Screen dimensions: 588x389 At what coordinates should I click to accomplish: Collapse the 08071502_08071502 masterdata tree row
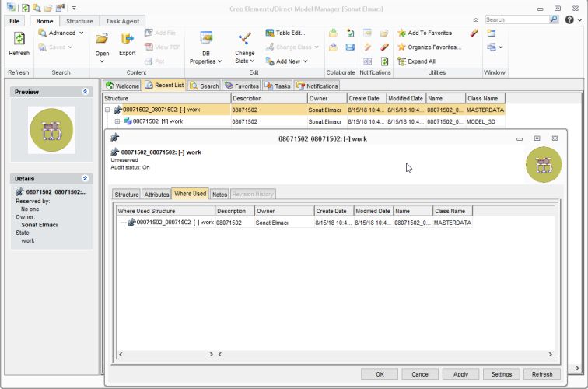click(107, 110)
